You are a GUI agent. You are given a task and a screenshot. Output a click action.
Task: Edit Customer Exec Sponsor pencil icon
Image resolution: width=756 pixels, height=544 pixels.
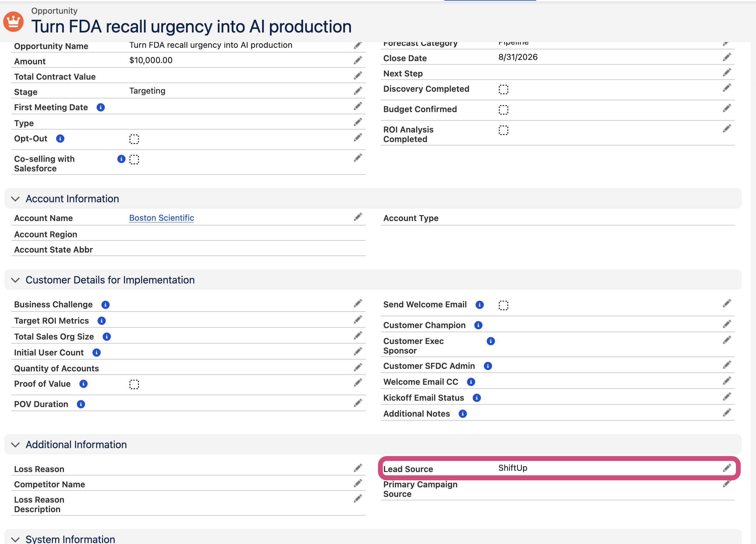(727, 340)
